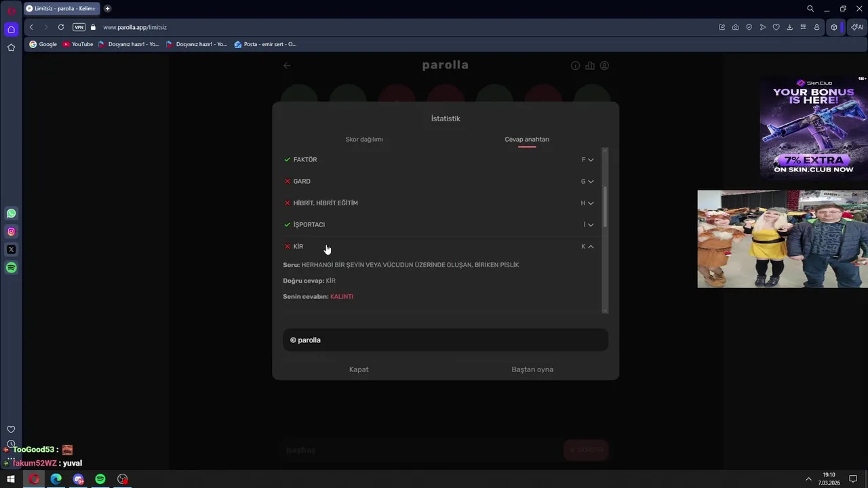Image resolution: width=868 pixels, height=488 pixels.
Task: Collapse the KİR answer chevron
Action: point(591,247)
